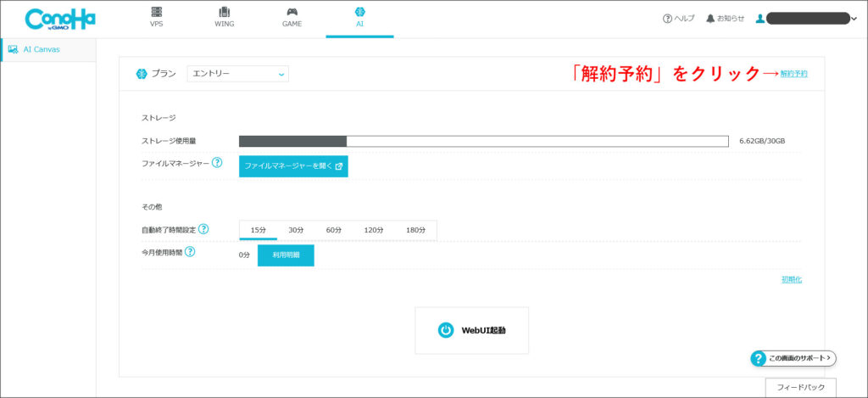Image resolution: width=868 pixels, height=398 pixels.
Task: Select 15分 auto-shutdown option
Action: (259, 230)
